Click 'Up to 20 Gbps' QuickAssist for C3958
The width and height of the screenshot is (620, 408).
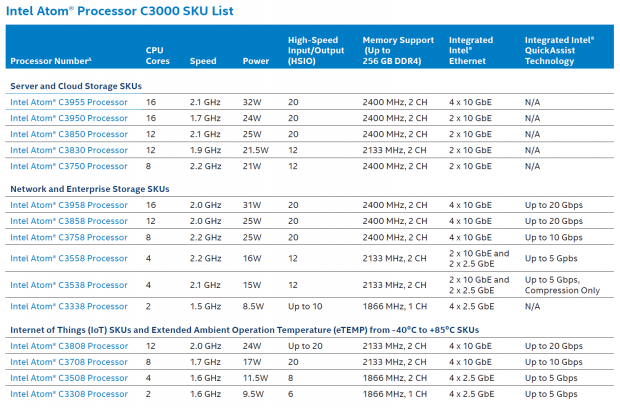[x=554, y=205]
